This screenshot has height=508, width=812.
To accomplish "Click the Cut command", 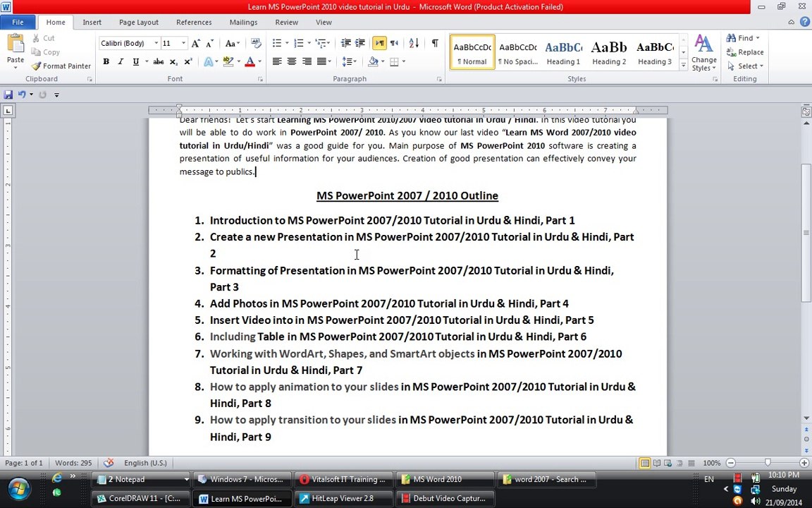I will (44, 38).
